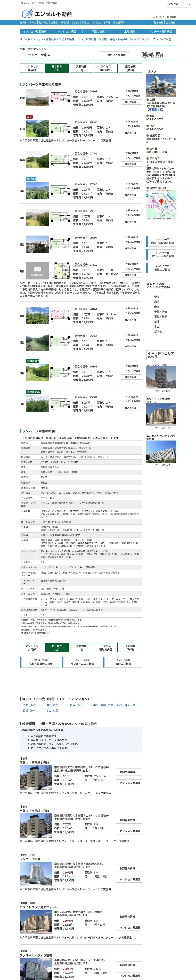196x980 pixels.
Task: Click 全域 in the マンション大百科 sidebar list
Action: coord(157,297)
